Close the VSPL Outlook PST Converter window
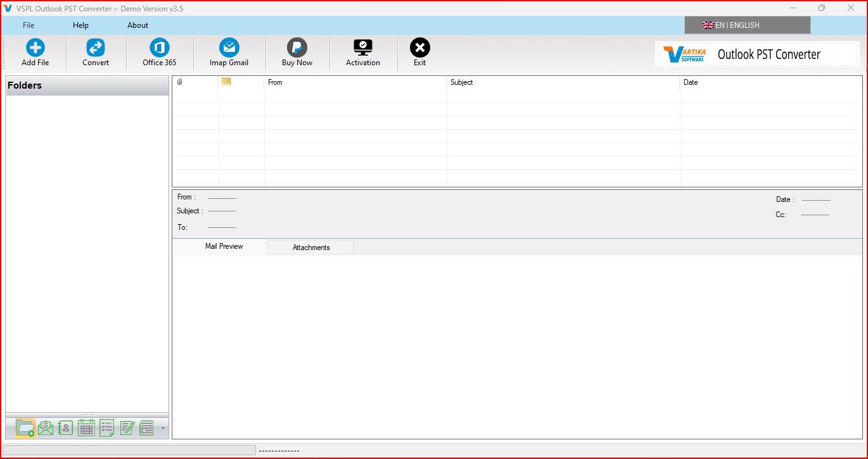The image size is (868, 459). (x=851, y=8)
